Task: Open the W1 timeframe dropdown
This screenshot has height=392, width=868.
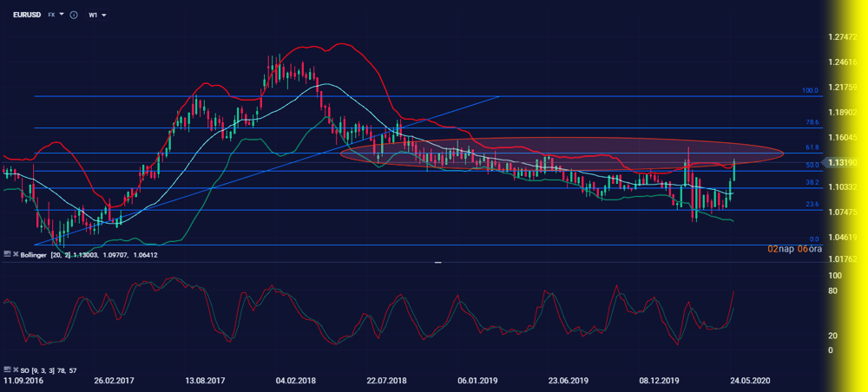Action: [x=97, y=15]
